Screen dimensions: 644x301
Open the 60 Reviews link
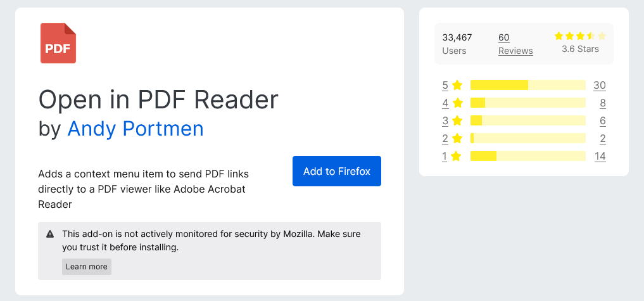pos(515,44)
